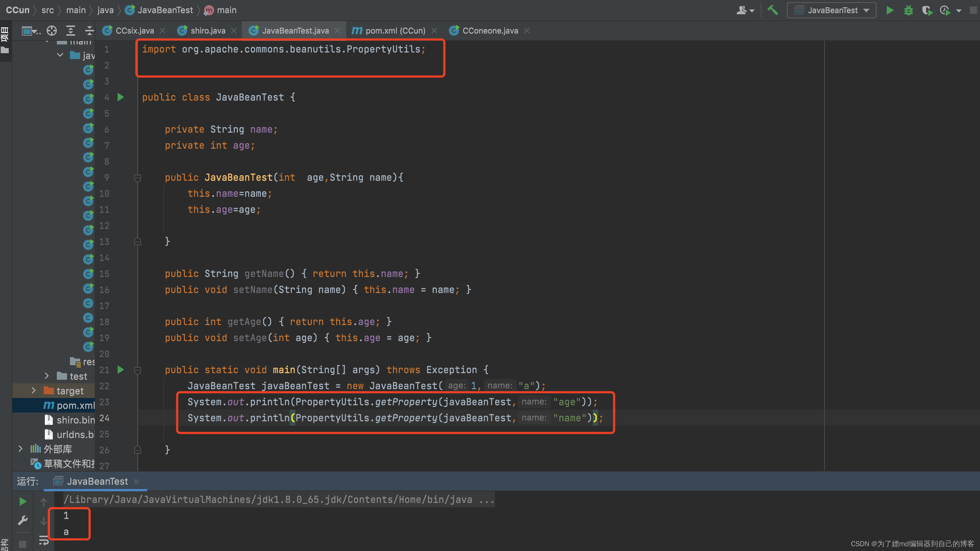Click the setAge method on line 19
Viewport: 980px width, 551px height.
pos(250,337)
